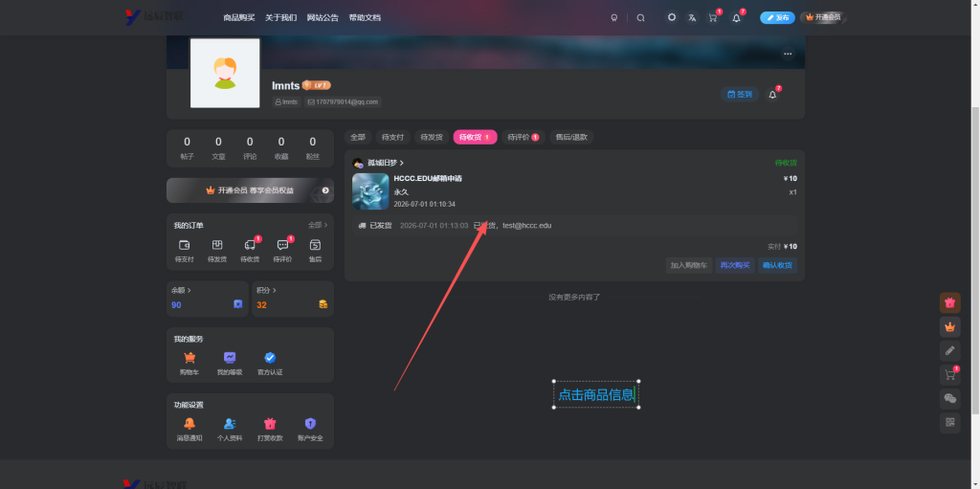Switch to the 售后/退款 orders tab
Screen dimensions: 980x489
(571, 137)
